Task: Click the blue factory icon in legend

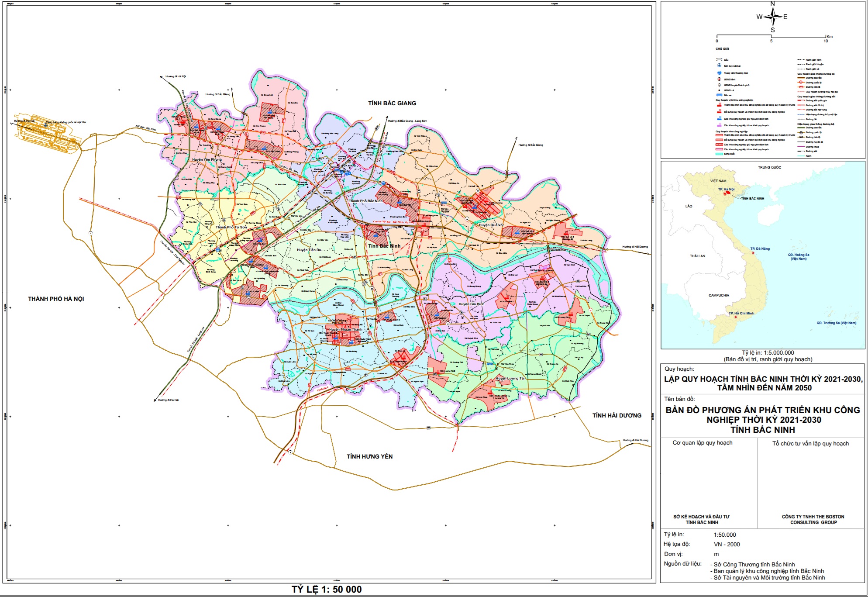Action: coord(719,118)
